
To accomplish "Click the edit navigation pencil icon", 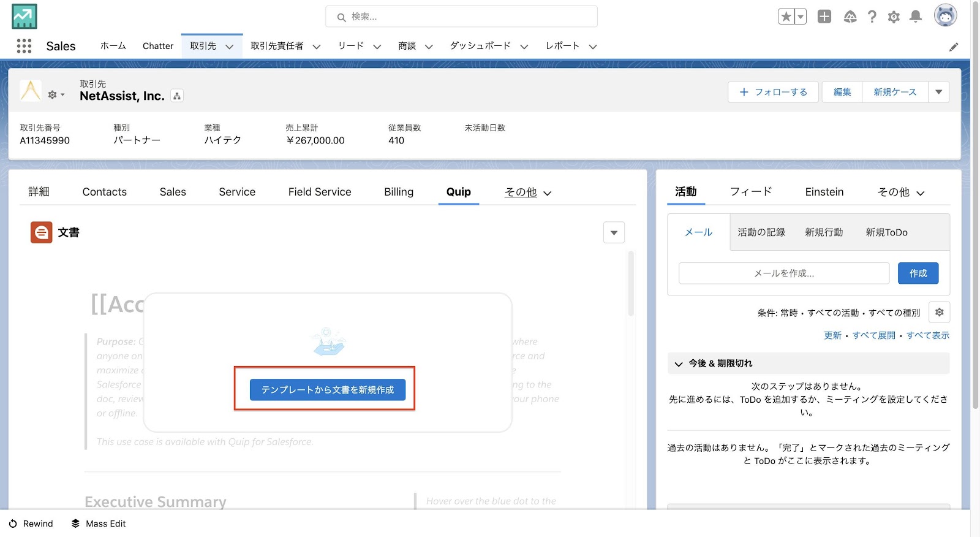I will click(x=954, y=47).
